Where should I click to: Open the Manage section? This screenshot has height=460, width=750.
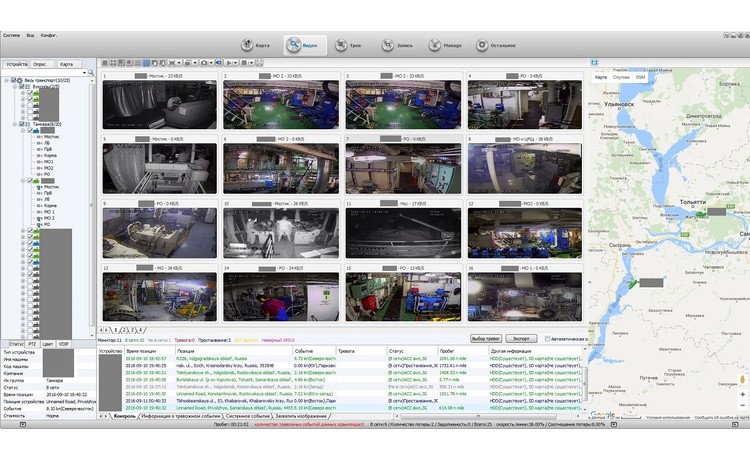coord(442,45)
